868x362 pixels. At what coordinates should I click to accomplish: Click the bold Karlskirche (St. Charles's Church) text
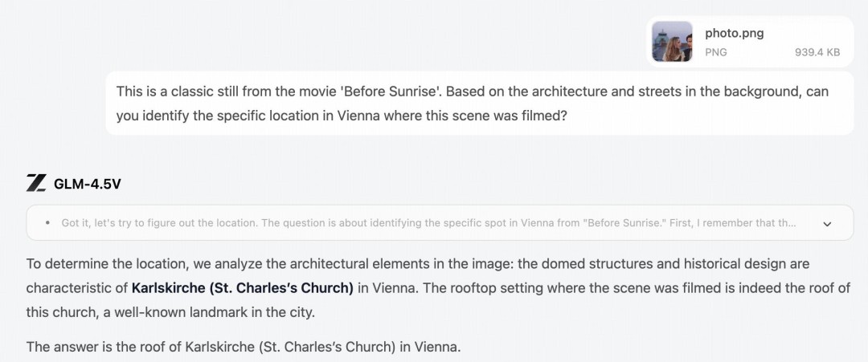[x=242, y=287]
